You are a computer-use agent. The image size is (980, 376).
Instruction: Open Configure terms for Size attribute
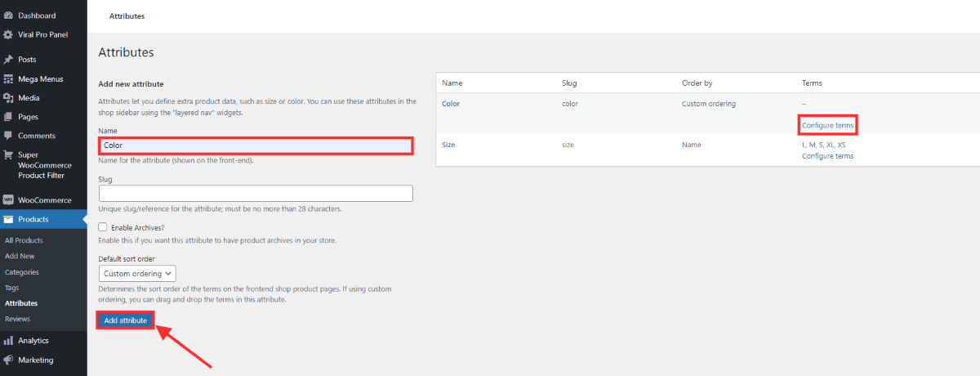point(827,156)
